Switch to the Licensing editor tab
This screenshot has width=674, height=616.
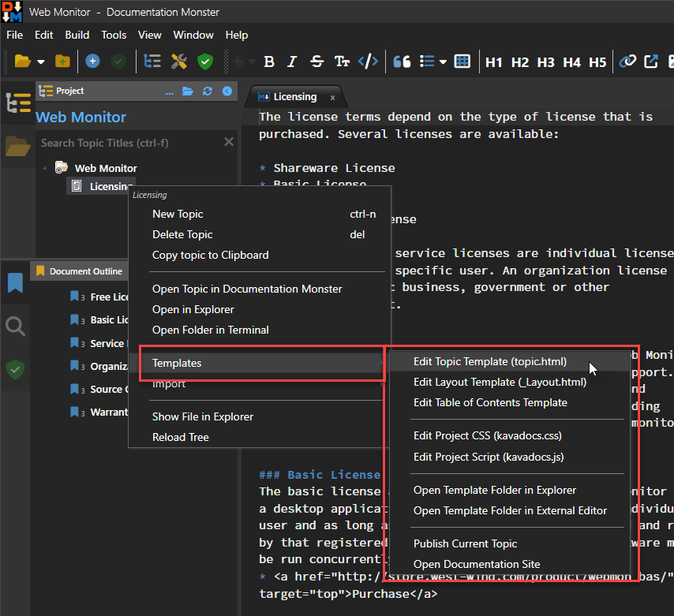295,97
